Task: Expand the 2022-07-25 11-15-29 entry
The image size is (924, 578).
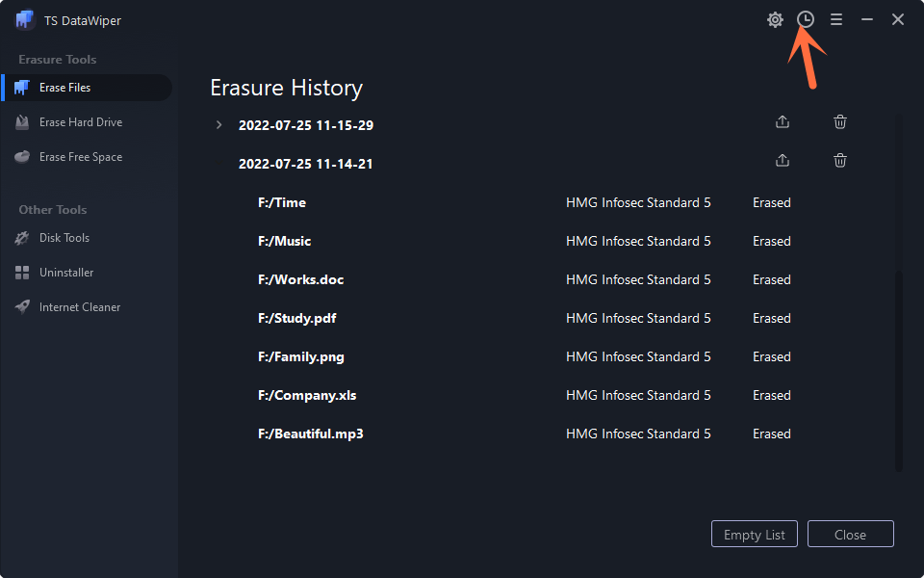Action: pos(219,125)
